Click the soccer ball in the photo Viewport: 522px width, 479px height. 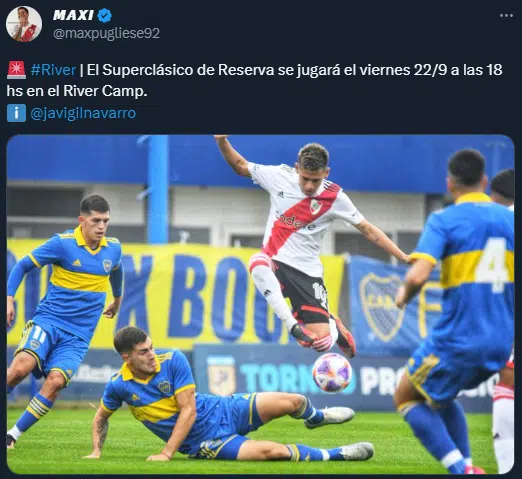coord(332,372)
